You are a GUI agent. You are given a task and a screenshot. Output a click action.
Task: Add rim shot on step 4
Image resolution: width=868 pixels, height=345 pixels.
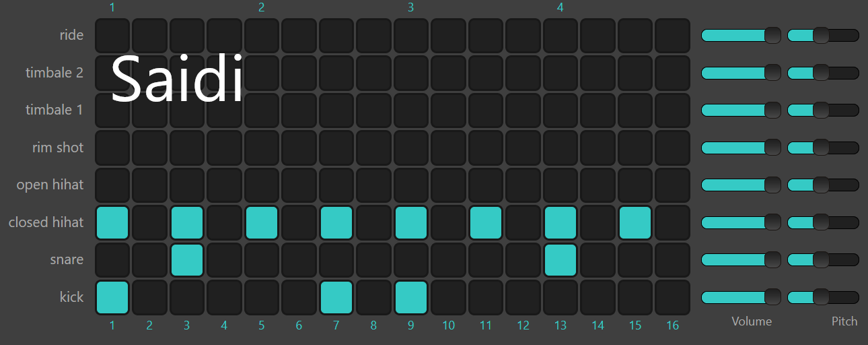(x=224, y=148)
